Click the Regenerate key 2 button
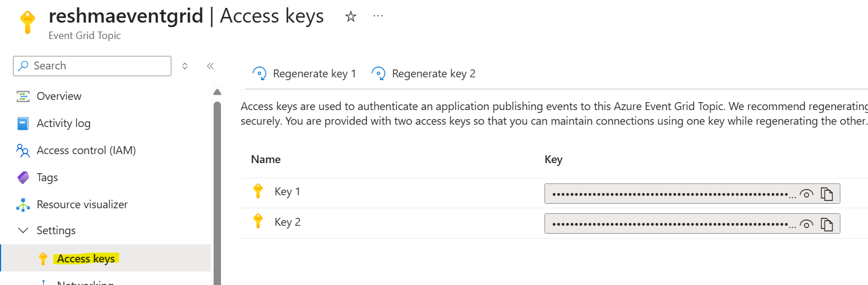Viewport: 868px width, 285px height. click(423, 73)
